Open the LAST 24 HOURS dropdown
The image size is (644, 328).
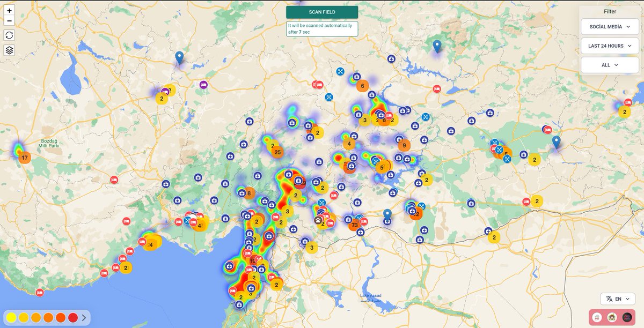[610, 46]
